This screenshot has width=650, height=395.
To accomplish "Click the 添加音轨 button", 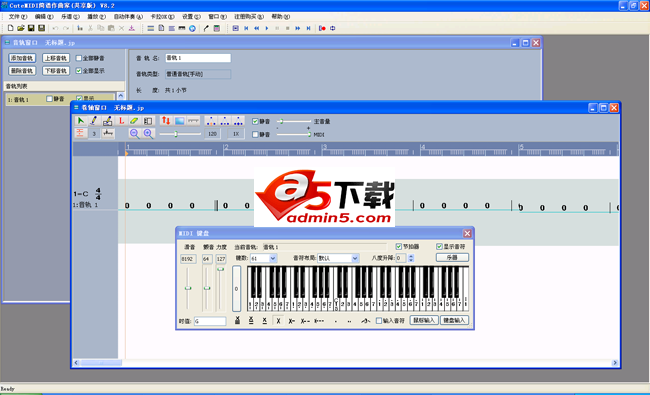I will (22, 58).
